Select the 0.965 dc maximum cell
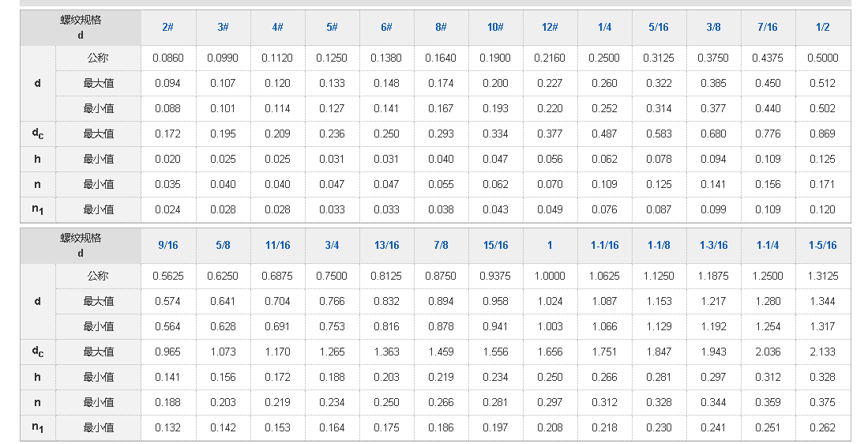Viewport: 868px width, 444px height. (x=167, y=352)
